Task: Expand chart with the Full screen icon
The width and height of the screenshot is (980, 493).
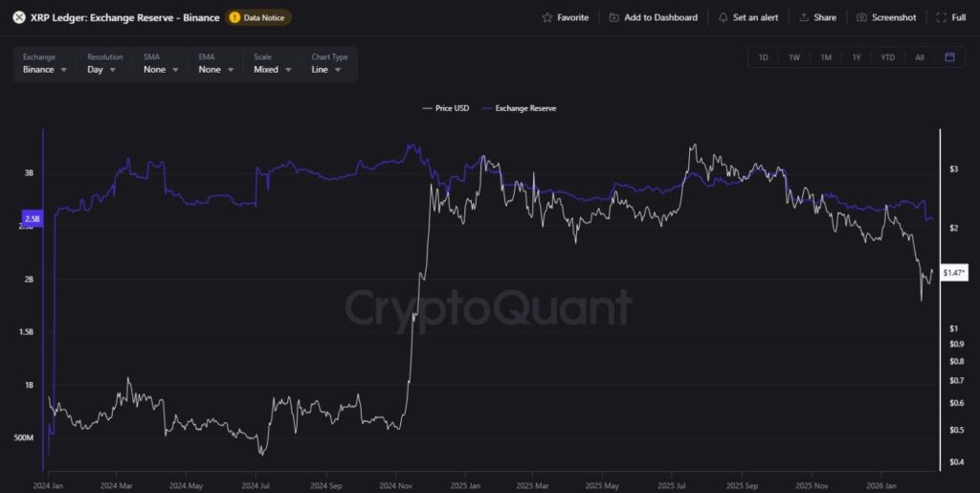Action: [943, 17]
